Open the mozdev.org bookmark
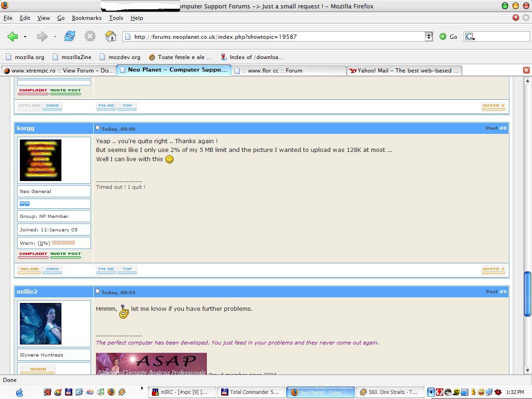The height and width of the screenshot is (399, 532). coord(120,57)
